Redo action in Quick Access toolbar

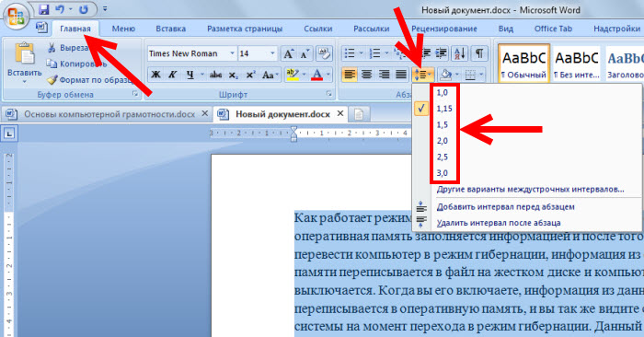coord(84,9)
